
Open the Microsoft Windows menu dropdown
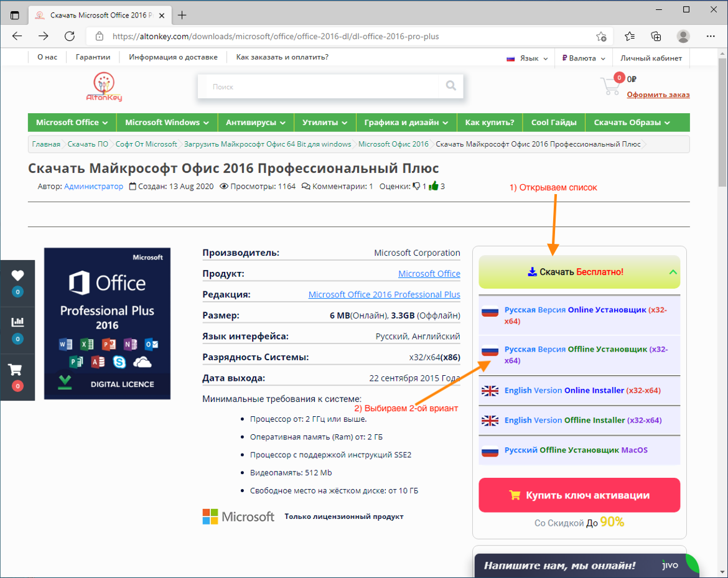tap(167, 123)
